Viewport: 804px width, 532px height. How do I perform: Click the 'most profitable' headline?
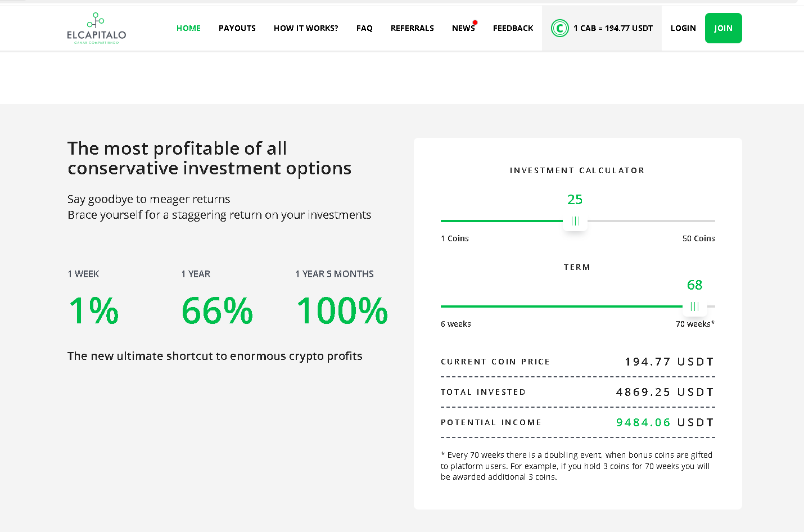point(209,158)
